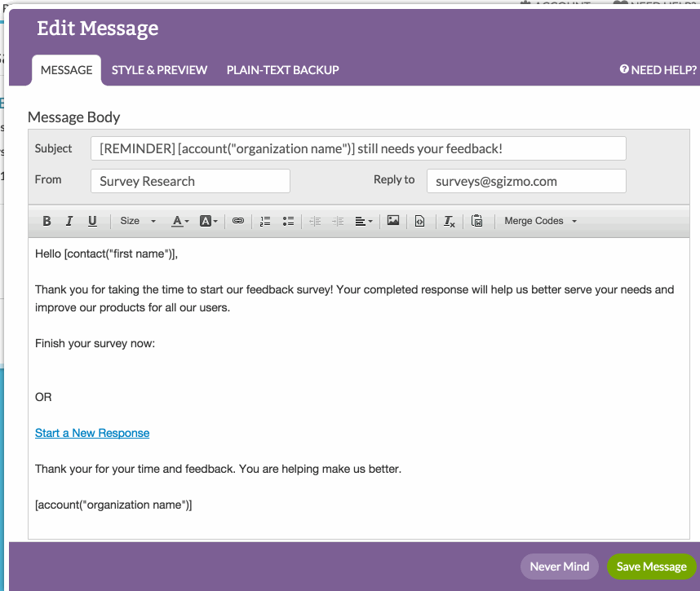The height and width of the screenshot is (591, 700).
Task: Click the Save Message button
Action: click(651, 567)
